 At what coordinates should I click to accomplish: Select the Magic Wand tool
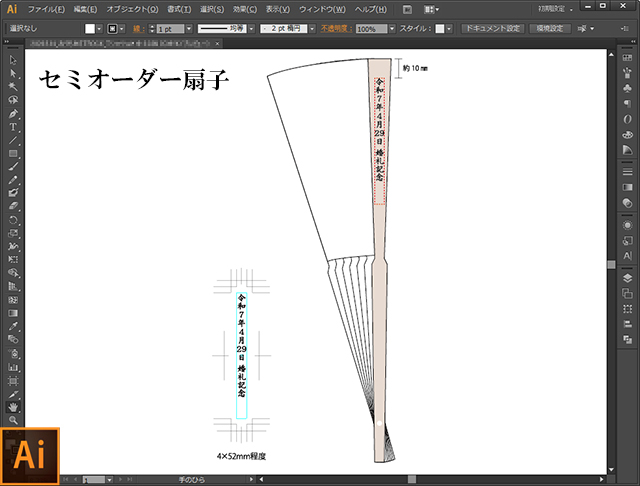coord(13,87)
